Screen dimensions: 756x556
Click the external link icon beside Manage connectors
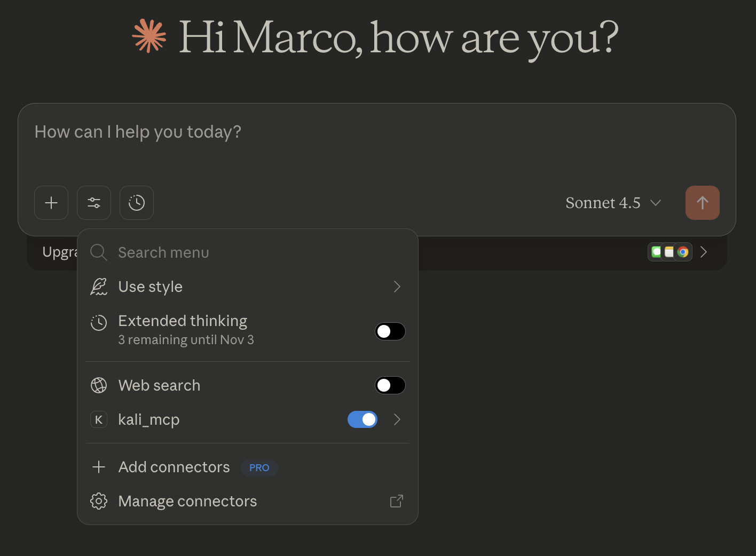(396, 501)
